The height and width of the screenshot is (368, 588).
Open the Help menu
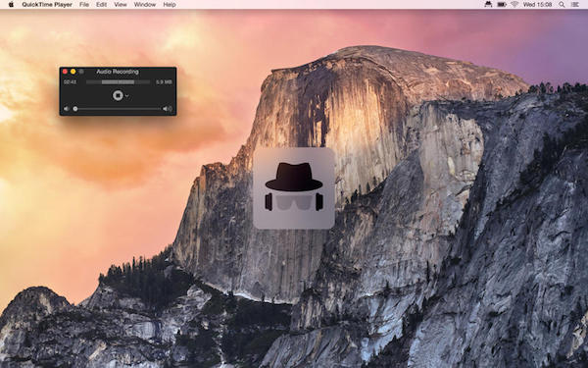point(170,5)
